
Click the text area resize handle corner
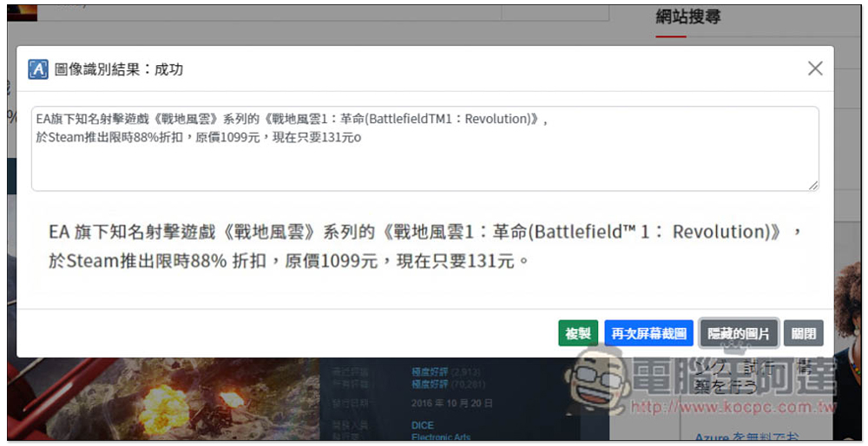tap(813, 185)
